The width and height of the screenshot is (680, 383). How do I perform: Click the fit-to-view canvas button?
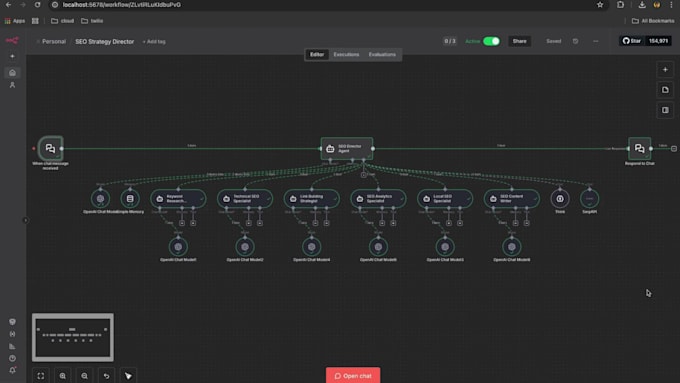(x=41, y=376)
